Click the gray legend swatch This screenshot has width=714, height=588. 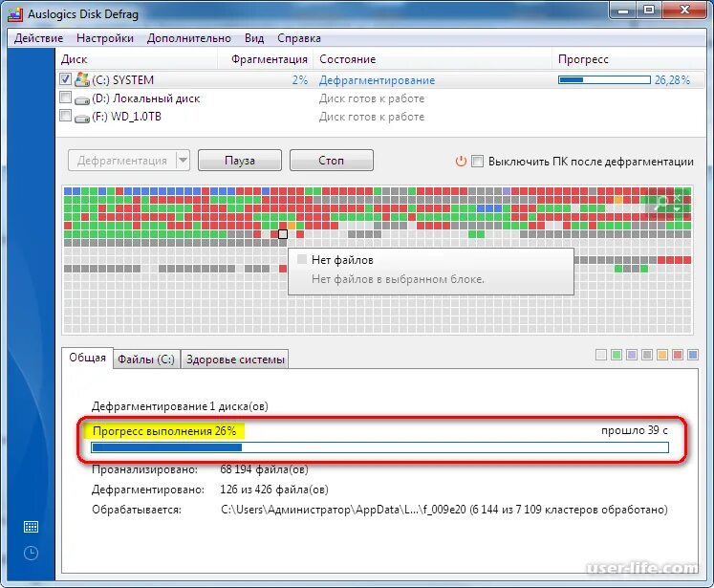(647, 355)
